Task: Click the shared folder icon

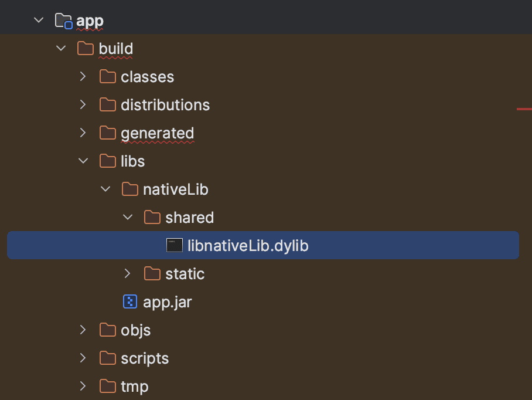Action: tap(152, 218)
